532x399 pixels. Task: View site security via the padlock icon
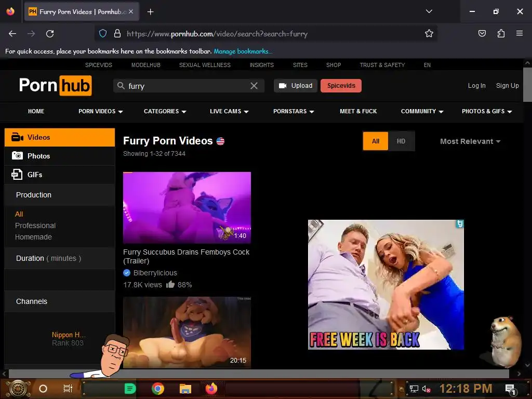[117, 33]
